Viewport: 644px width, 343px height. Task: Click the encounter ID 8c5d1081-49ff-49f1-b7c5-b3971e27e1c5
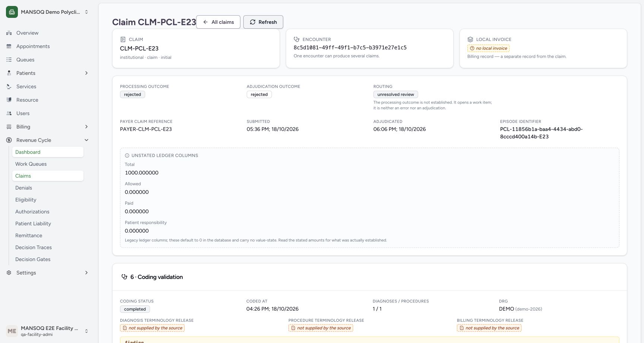350,48
